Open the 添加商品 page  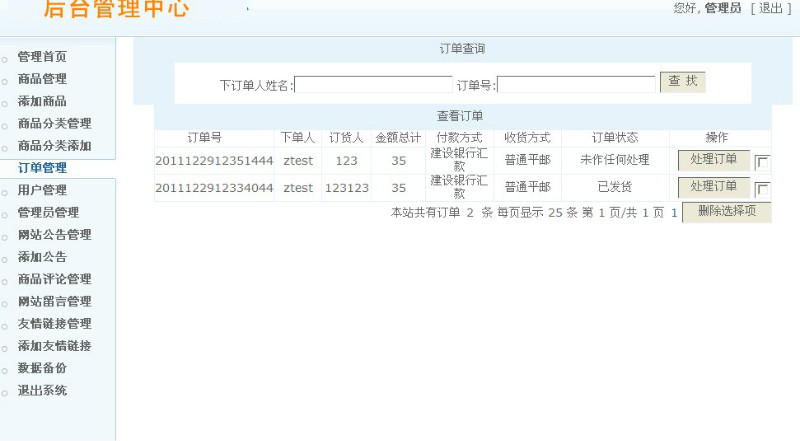[x=42, y=101]
